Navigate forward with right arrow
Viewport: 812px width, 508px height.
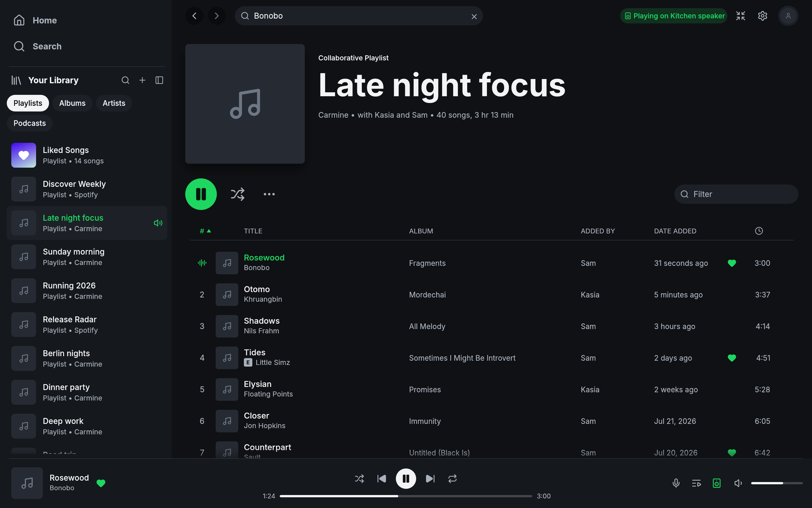click(217, 16)
